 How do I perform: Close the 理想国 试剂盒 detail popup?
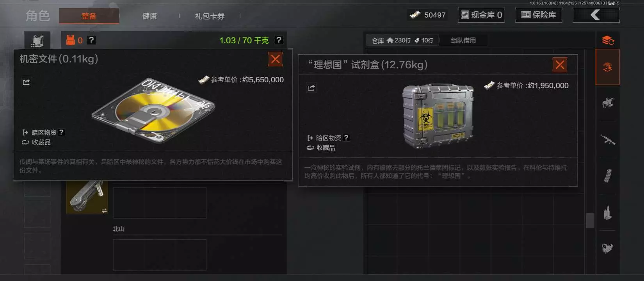tap(560, 65)
